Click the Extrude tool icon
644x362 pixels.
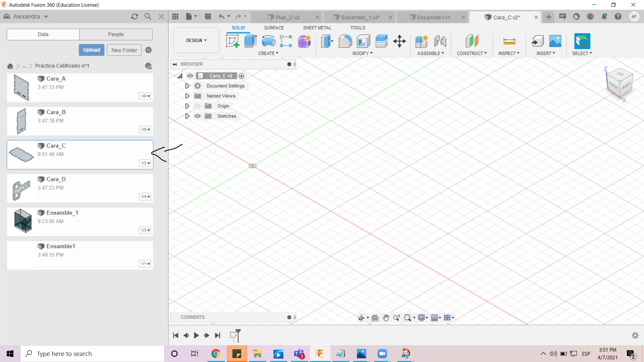(250, 41)
